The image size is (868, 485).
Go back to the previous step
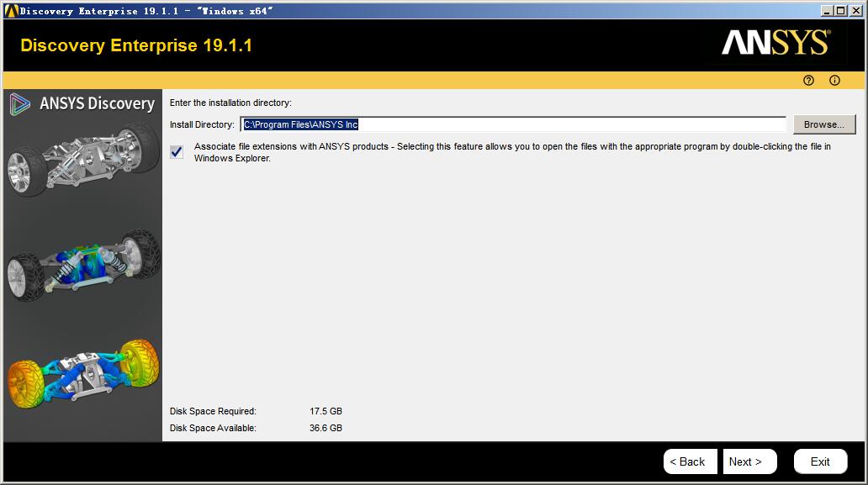coord(690,461)
